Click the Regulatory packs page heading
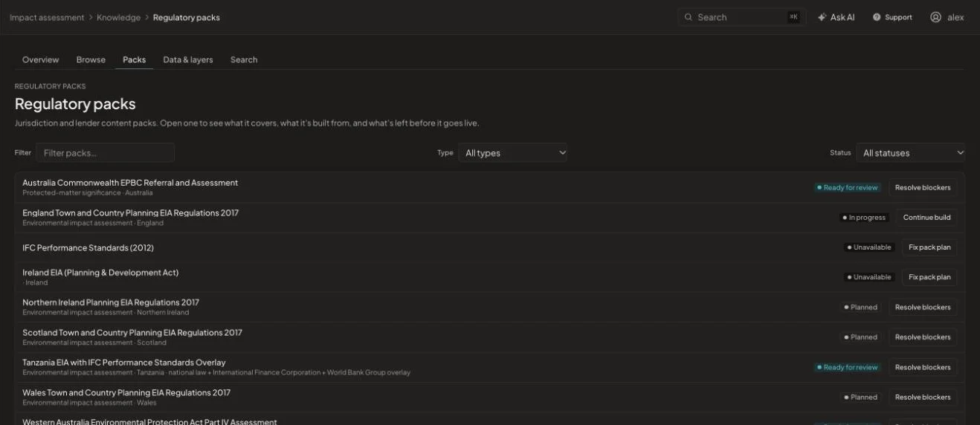Image resolution: width=980 pixels, height=425 pixels. [x=75, y=104]
